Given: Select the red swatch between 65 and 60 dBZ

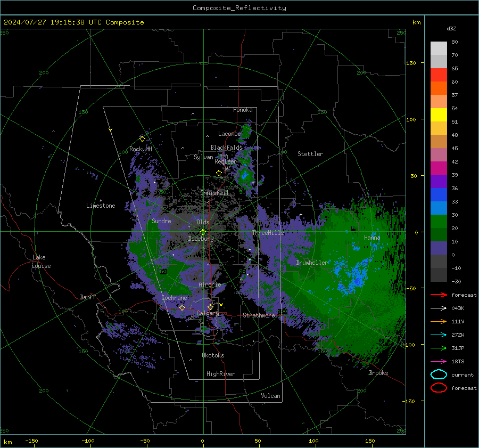Looking at the screenshot, I should (439, 75).
